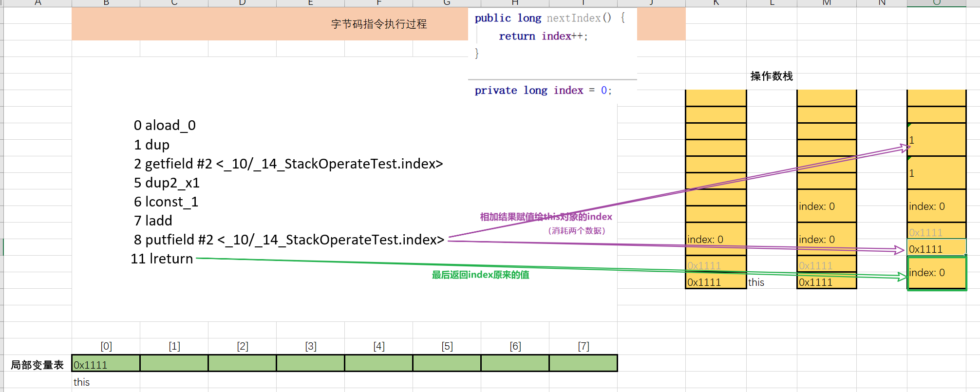Click the '1 dup' bytecode line
This screenshot has height=392, width=980.
[x=151, y=145]
